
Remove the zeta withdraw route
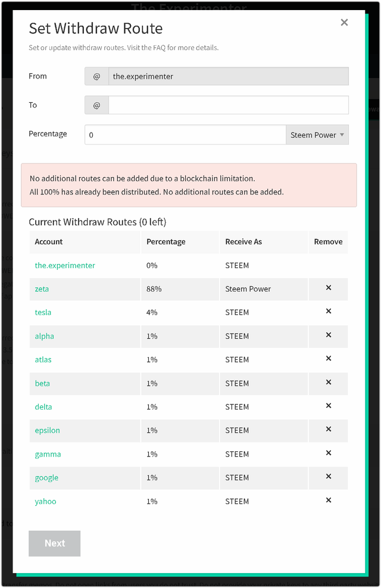point(328,288)
